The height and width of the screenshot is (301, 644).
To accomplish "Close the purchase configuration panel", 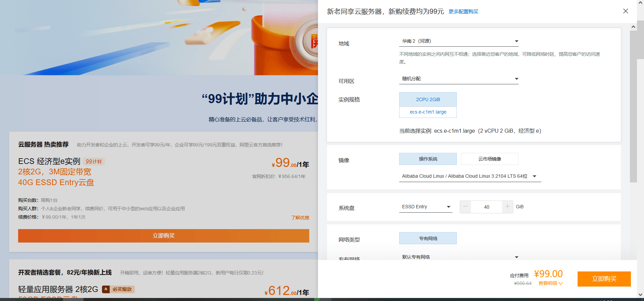I will [x=626, y=11].
